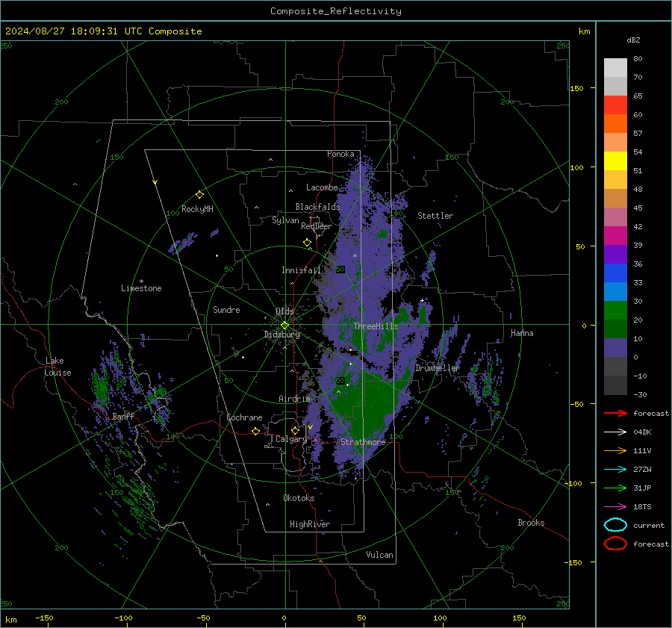Click the '2024/08/27 18:09:31 UTC Composite' timestamp
672x628 pixels.
pos(103,31)
